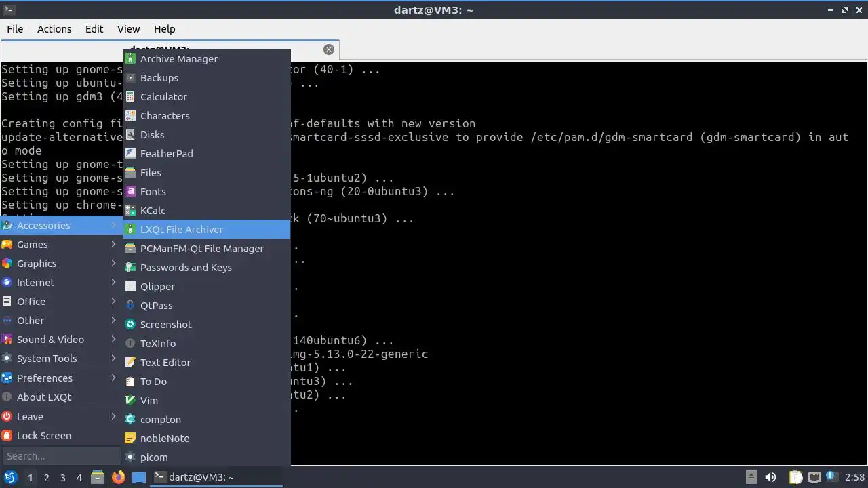Open the terminal Edit menu
This screenshot has width=868, height=488.
94,29
